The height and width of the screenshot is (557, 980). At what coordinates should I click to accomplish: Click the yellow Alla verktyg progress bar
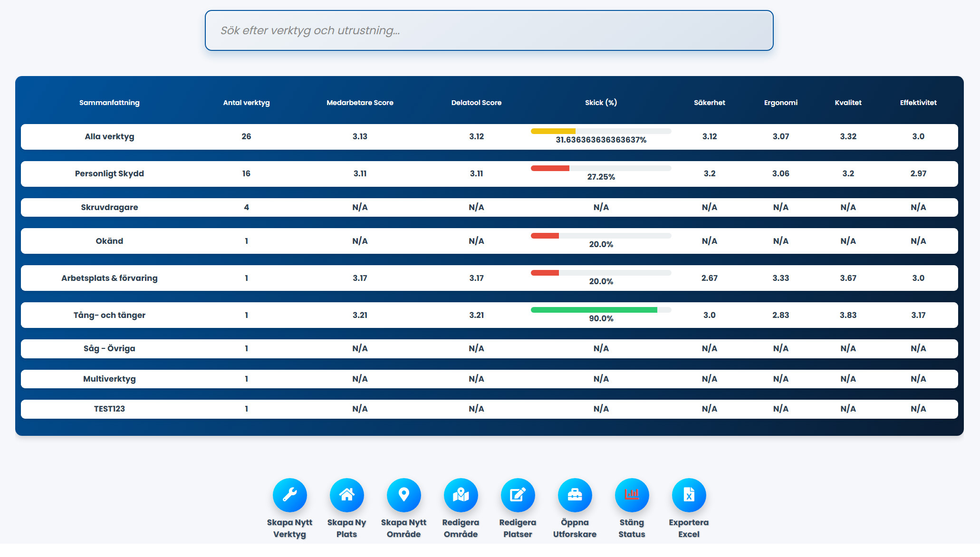[553, 131]
